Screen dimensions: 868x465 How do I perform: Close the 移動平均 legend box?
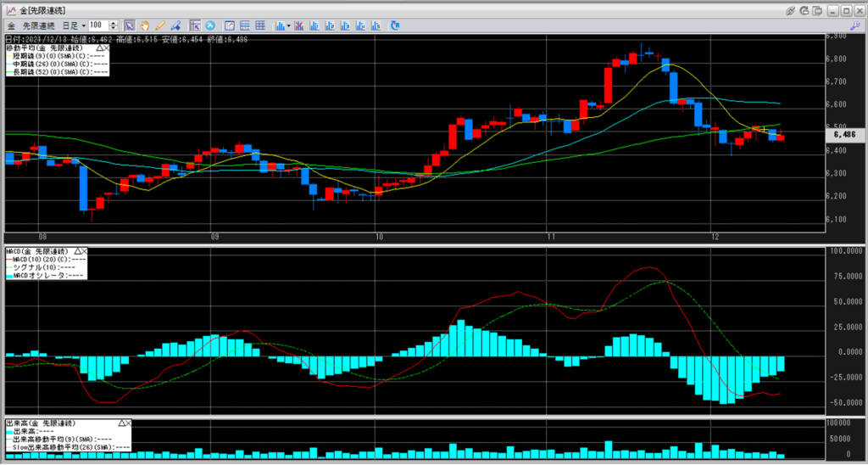pyautogui.click(x=106, y=48)
